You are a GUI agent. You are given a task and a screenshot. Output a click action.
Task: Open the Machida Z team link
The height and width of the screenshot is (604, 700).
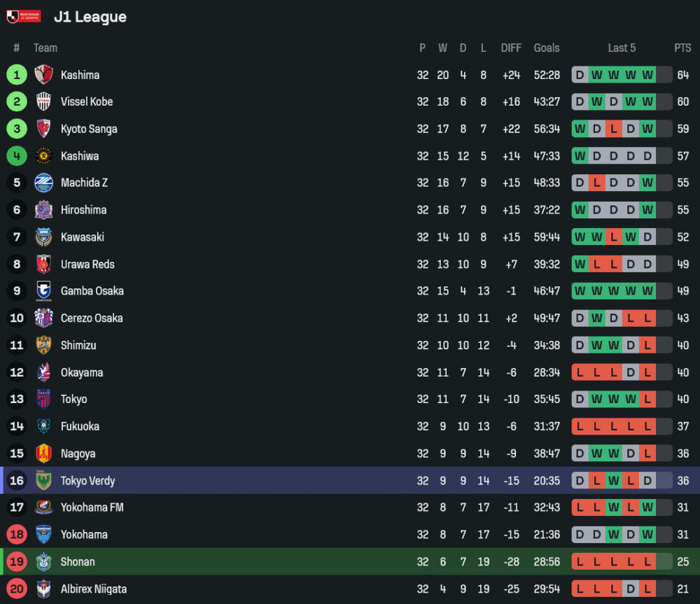pos(84,183)
